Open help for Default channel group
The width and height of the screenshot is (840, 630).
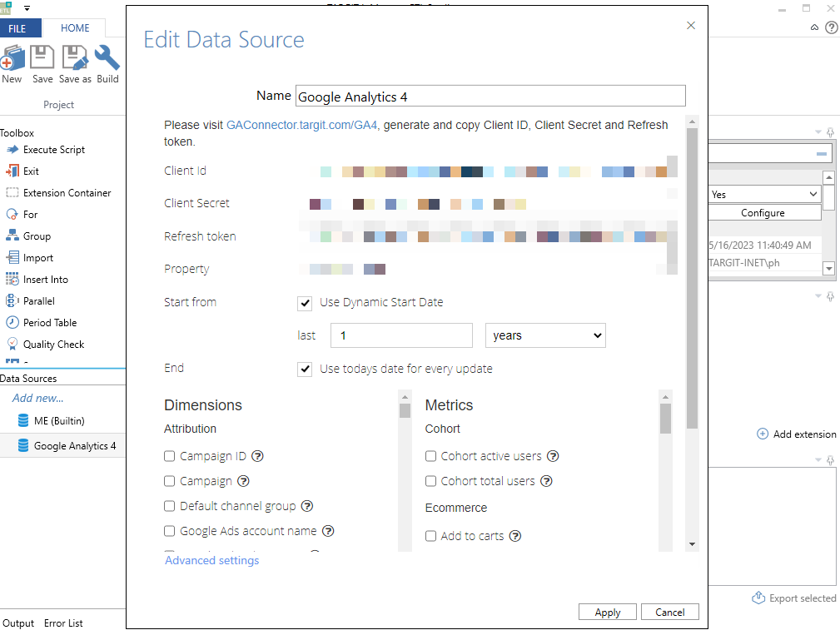coord(307,506)
